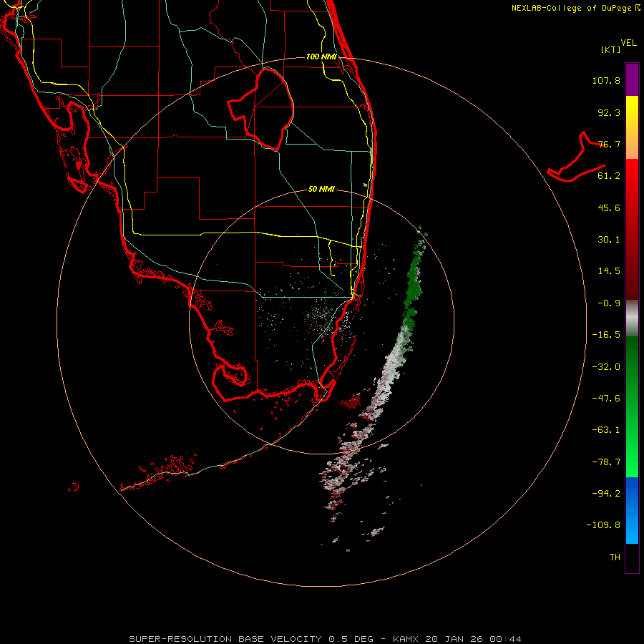Click the TH legend label

615,557
